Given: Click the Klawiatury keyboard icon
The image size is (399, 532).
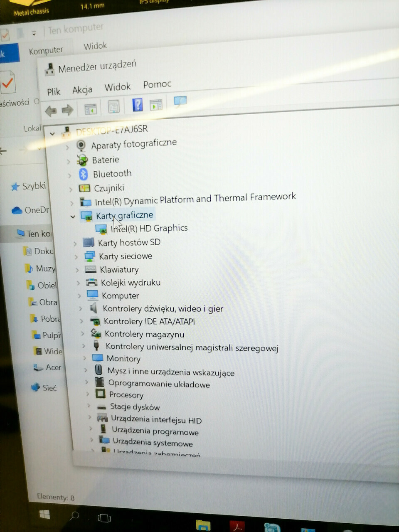Looking at the screenshot, I should point(91,270).
